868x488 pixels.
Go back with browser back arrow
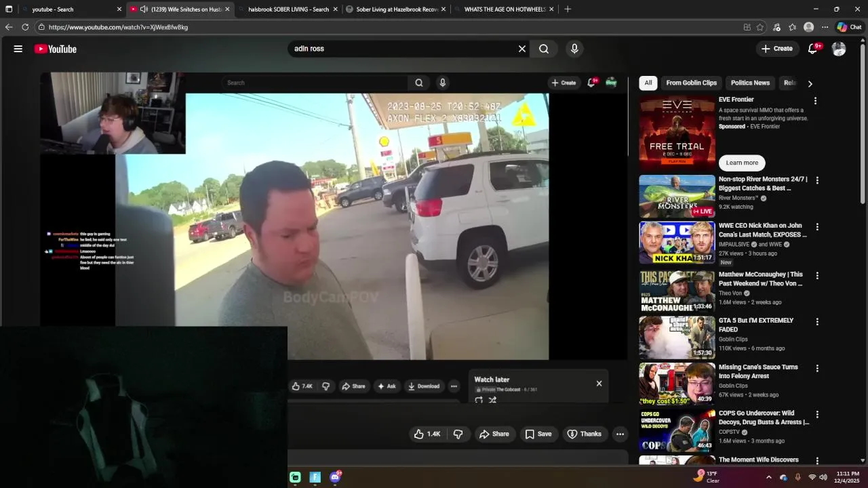(9, 27)
